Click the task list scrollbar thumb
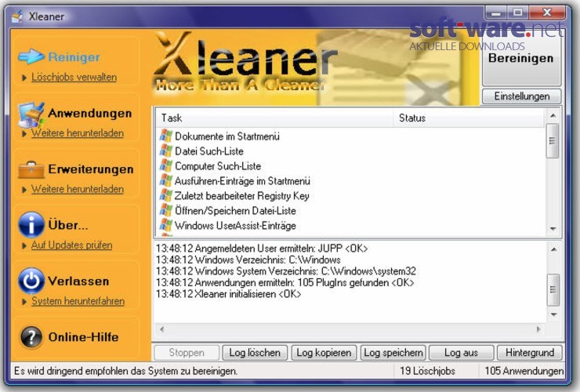580x392 pixels. pos(553,141)
